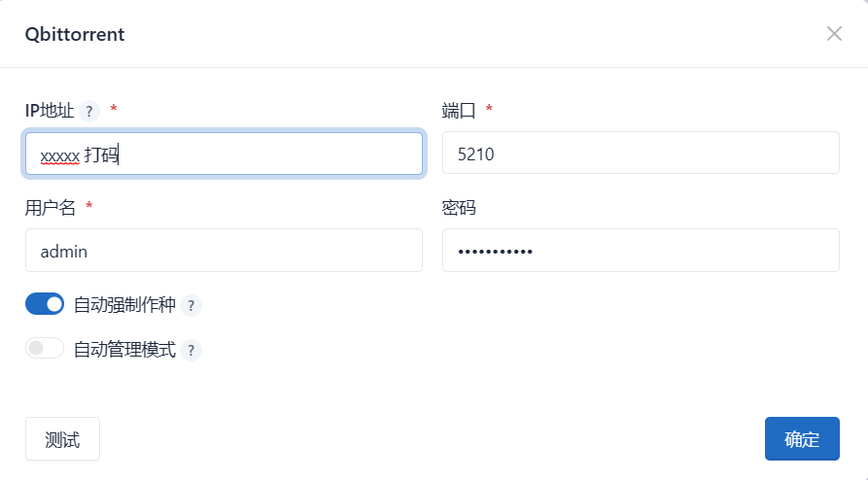868x480 pixels.
Task: Click the 端口 label text
Action: tap(459, 111)
